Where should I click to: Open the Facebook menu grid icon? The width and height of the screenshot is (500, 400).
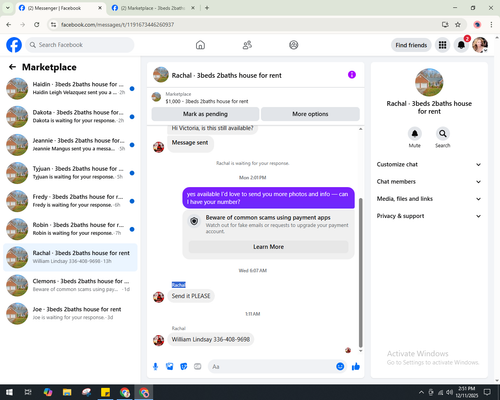click(442, 45)
